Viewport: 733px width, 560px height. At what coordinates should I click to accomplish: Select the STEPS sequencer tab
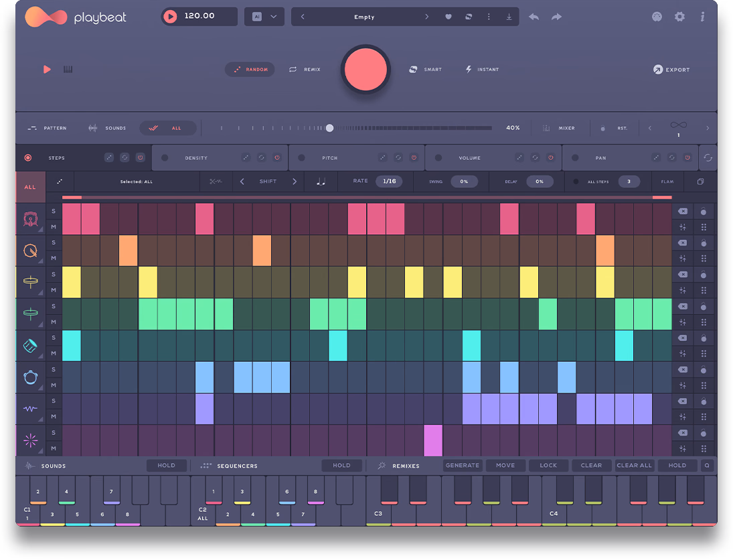(x=56, y=158)
